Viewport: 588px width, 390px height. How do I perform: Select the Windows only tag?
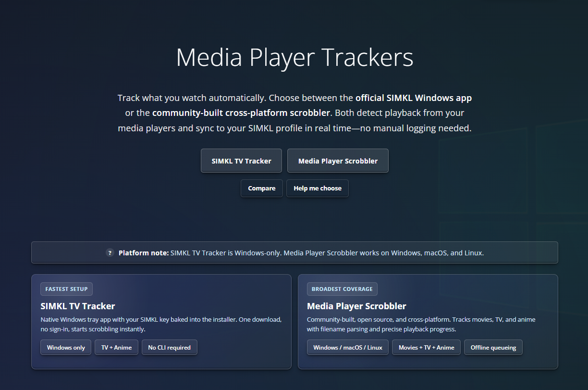click(66, 347)
